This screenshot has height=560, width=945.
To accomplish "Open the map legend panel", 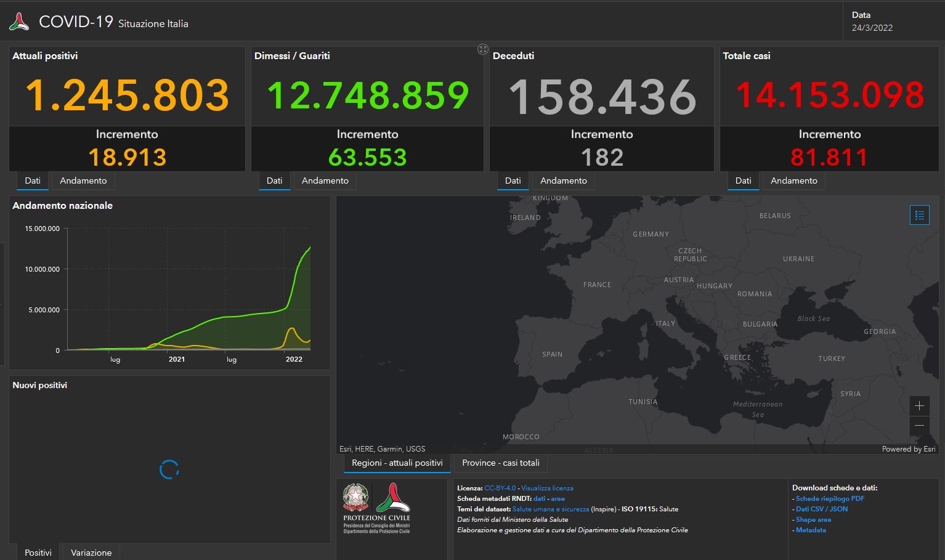I will point(919,215).
